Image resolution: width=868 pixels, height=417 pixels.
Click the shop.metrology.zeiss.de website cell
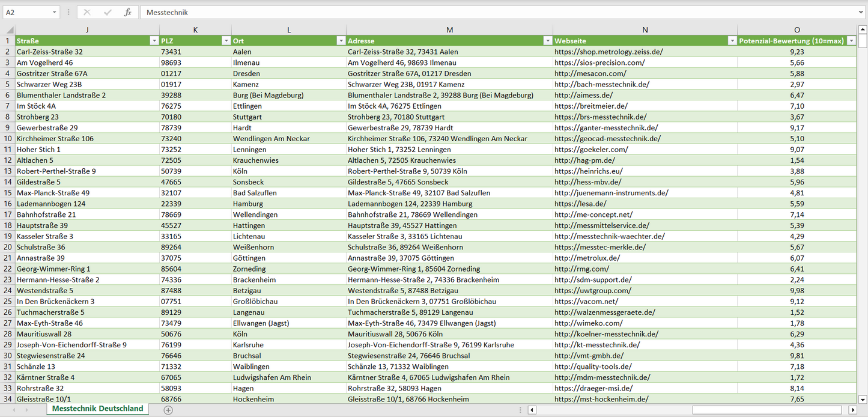609,52
